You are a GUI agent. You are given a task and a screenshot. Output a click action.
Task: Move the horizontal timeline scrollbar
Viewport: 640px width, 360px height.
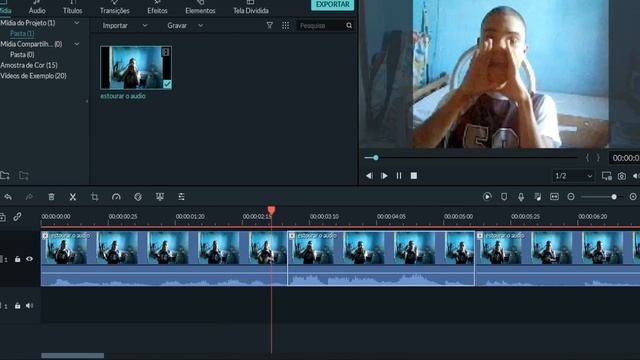73,356
